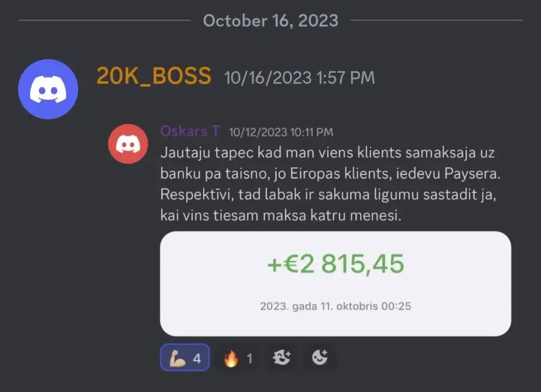Image resolution: width=541 pixels, height=392 pixels.
Task: Click the 2023. gada 11. oktobris date
Action: coord(335,306)
